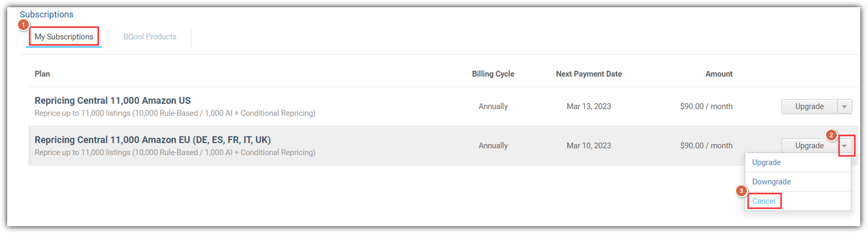This screenshot has height=234, width=868.
Task: Upgrade the Amazon US repricing plan
Action: (x=809, y=106)
